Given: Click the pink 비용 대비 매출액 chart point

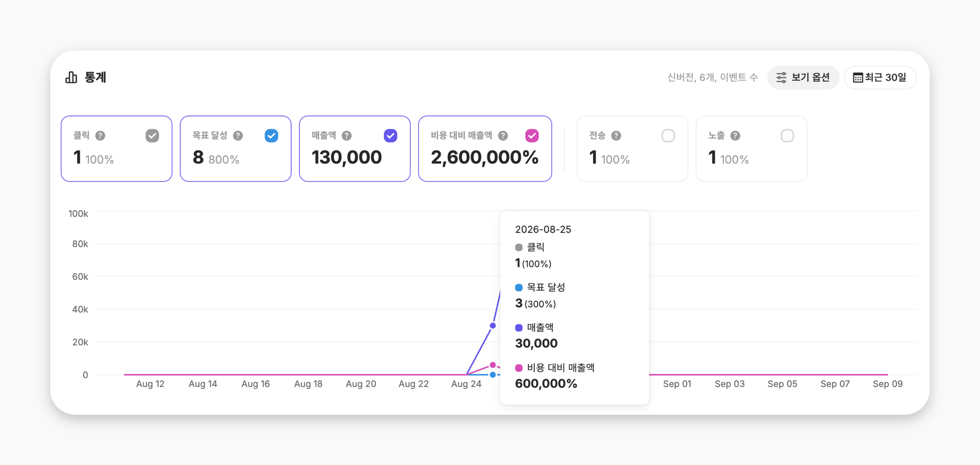Looking at the screenshot, I should (x=493, y=365).
